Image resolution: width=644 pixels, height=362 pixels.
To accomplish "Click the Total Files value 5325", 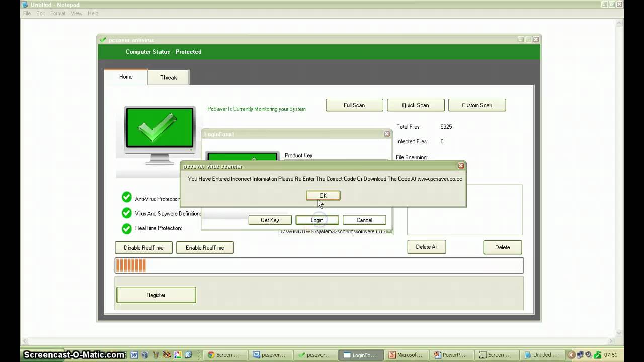I will click(446, 127).
